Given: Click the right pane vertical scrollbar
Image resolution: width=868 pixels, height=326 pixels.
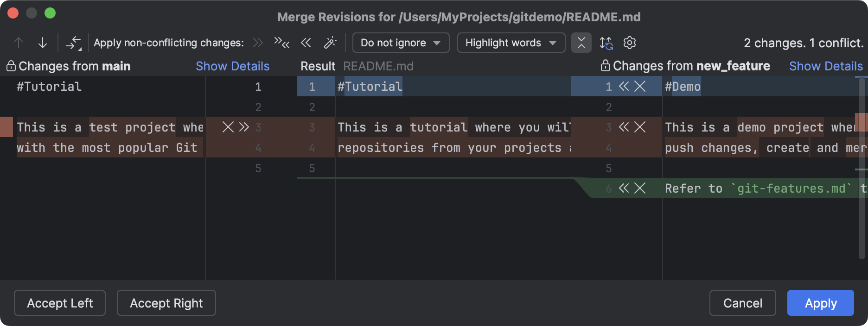Looking at the screenshot, I should 862,167.
